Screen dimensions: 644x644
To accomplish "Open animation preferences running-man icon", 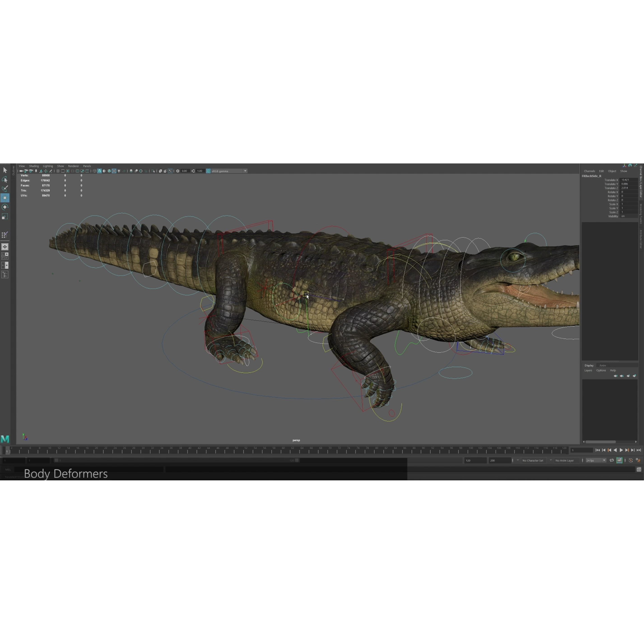I will [x=638, y=460].
